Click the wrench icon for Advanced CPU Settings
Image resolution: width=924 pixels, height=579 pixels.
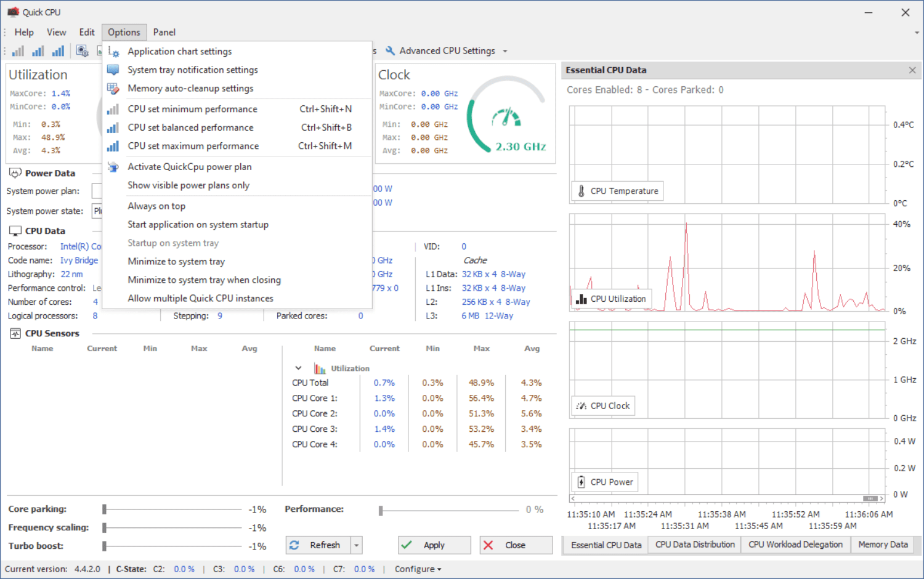[x=390, y=51]
